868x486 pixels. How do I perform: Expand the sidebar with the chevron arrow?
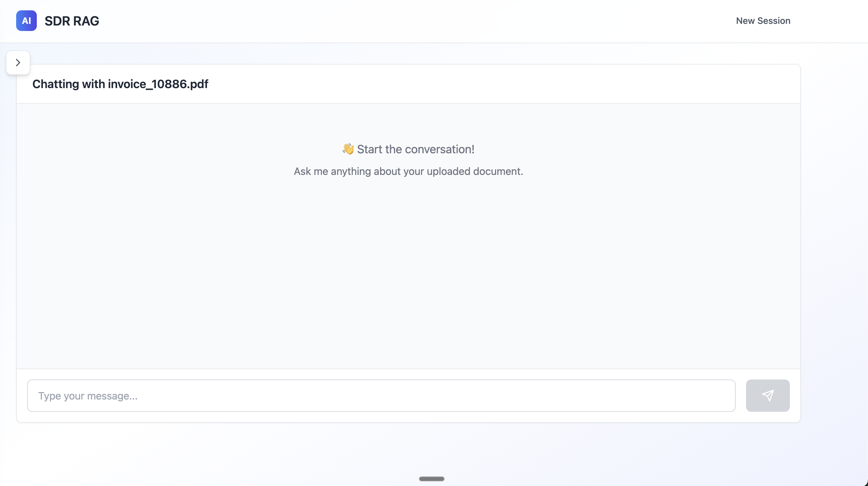click(18, 63)
